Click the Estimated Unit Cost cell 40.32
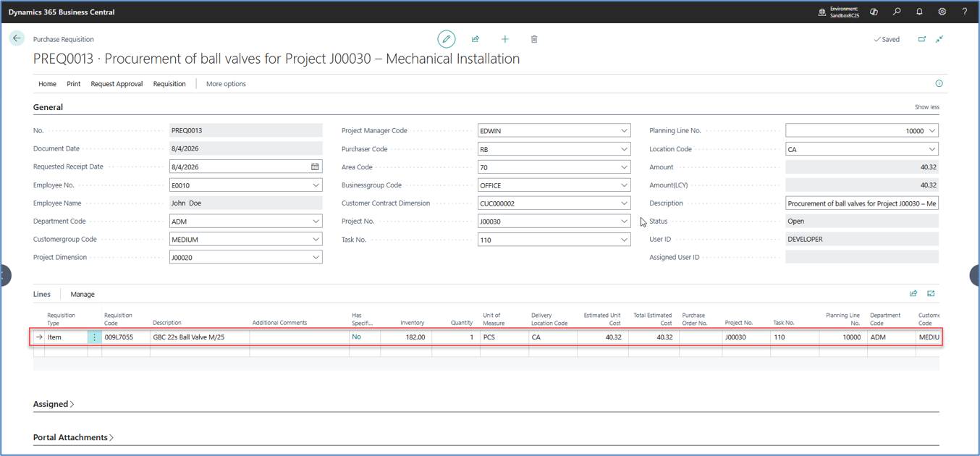The image size is (980, 456). coord(603,337)
